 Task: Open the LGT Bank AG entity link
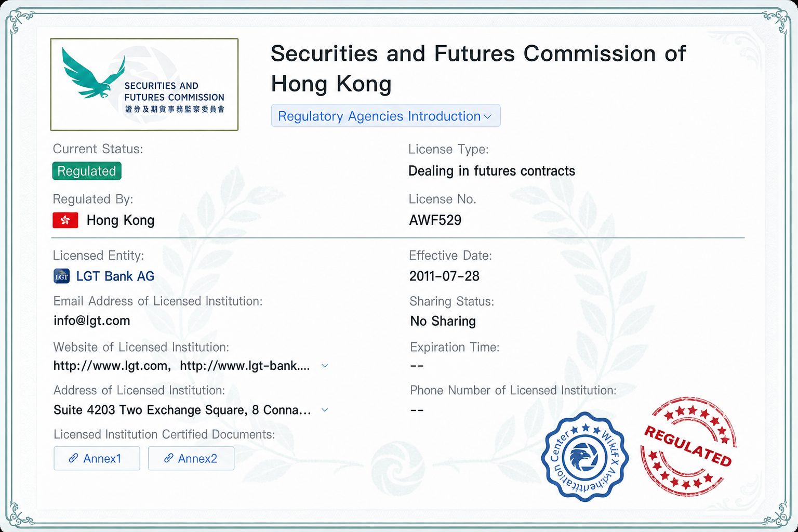(x=115, y=276)
